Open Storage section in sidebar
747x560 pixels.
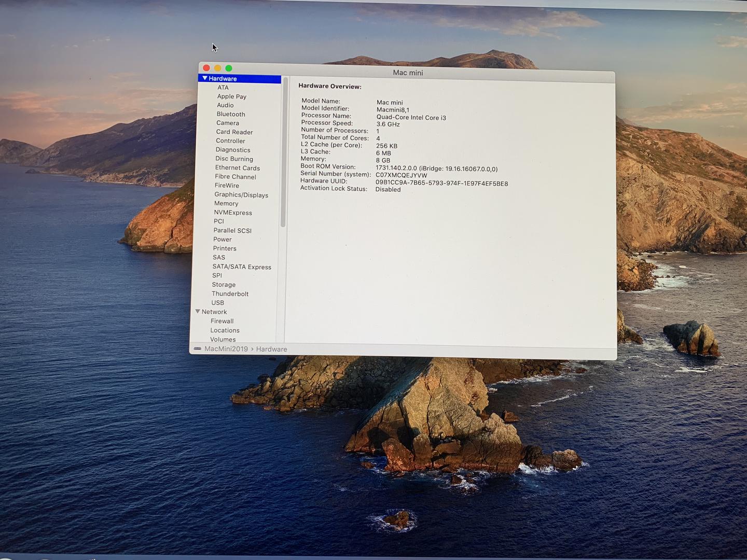point(224,285)
